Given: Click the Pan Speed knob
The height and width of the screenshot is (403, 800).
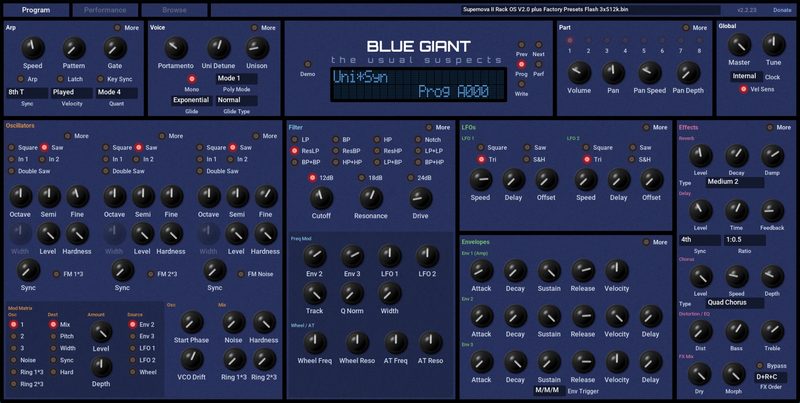Looking at the screenshot, I should (649, 73).
